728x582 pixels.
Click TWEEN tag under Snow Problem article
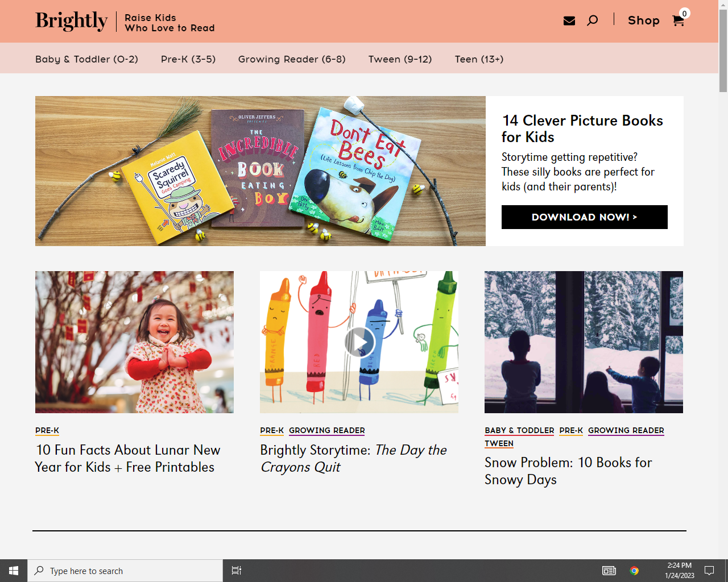click(x=499, y=444)
